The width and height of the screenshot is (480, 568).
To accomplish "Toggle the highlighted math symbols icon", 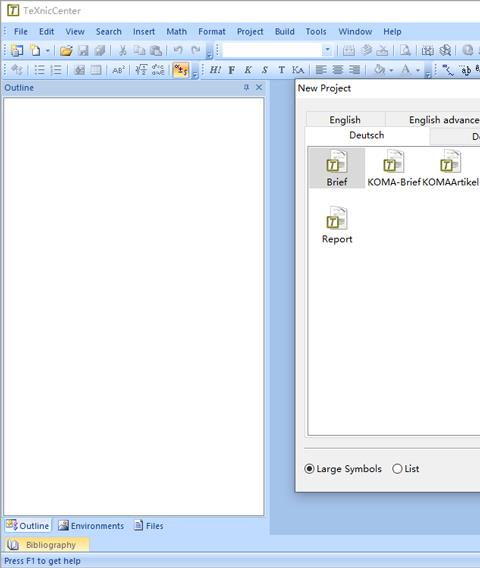I will pos(181,70).
